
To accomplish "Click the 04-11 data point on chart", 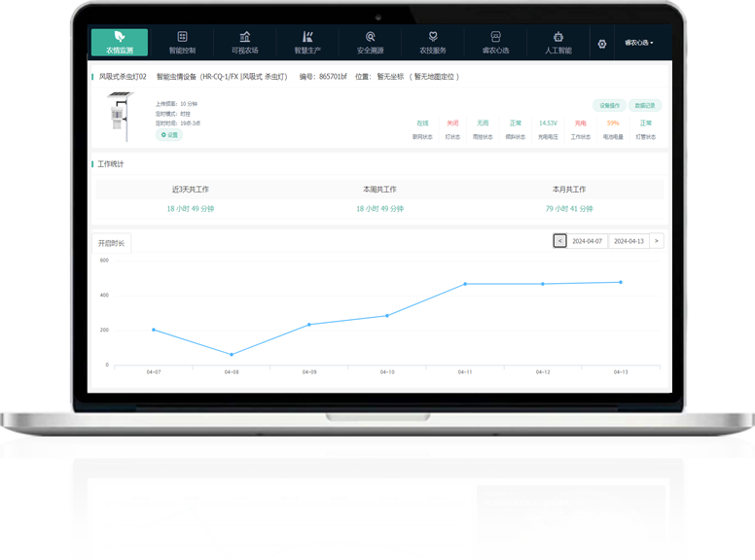I will coord(465,284).
